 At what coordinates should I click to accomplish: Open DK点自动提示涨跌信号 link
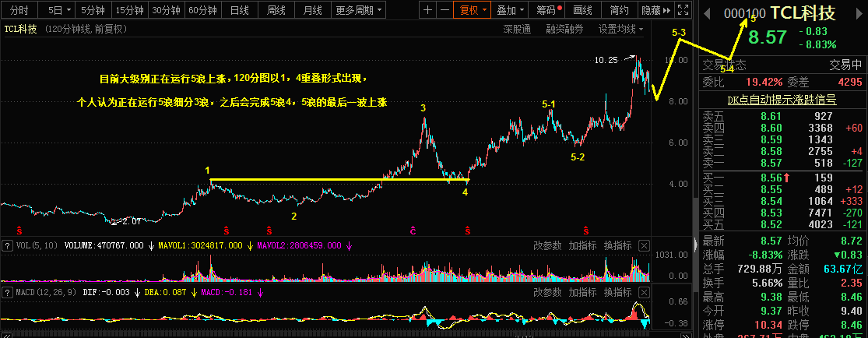point(782,100)
